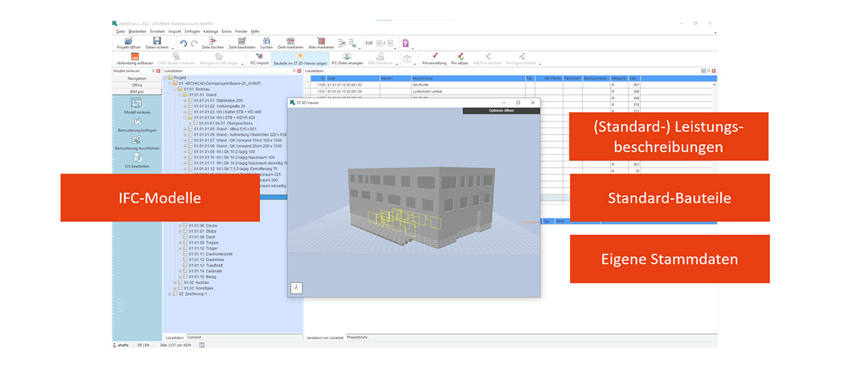Open LVs bearbeiten in sidebar

pyautogui.click(x=136, y=160)
